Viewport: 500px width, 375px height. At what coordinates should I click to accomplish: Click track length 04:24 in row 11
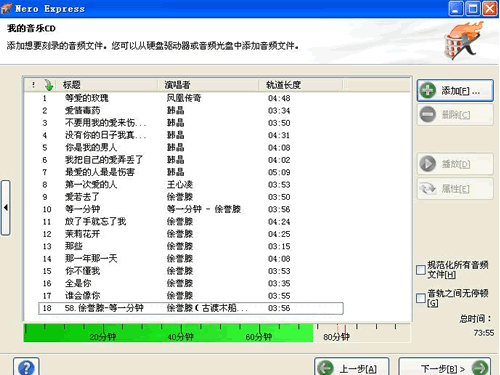point(279,222)
